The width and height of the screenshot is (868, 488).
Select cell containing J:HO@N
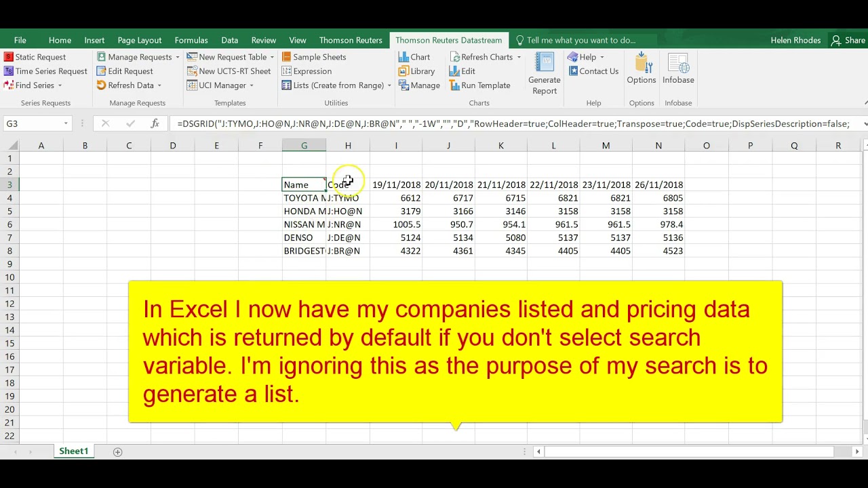pyautogui.click(x=348, y=211)
